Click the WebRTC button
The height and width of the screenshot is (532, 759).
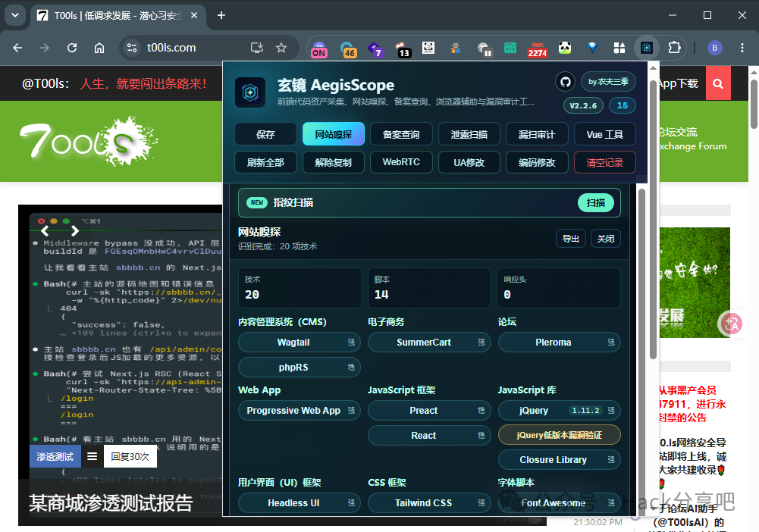(x=401, y=162)
